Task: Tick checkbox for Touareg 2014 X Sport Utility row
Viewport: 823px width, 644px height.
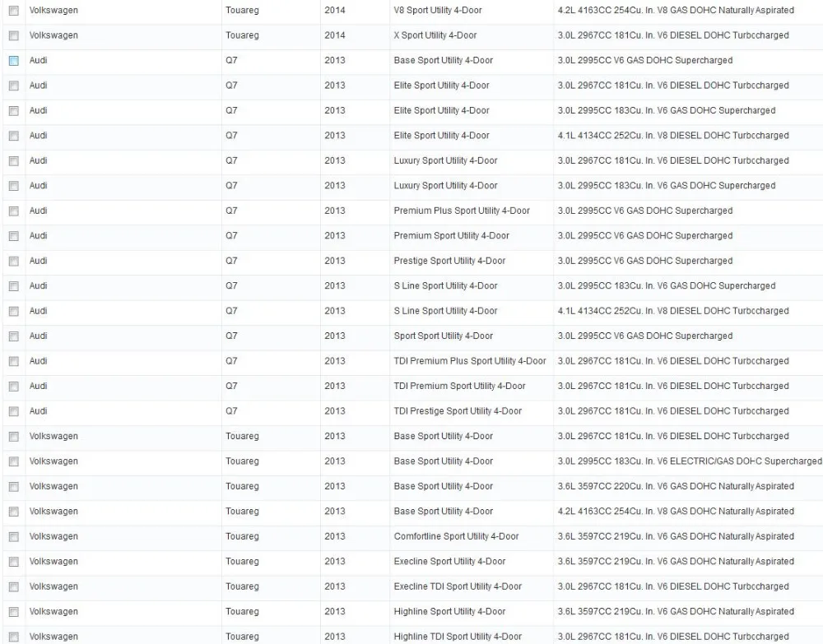Action: [x=14, y=35]
